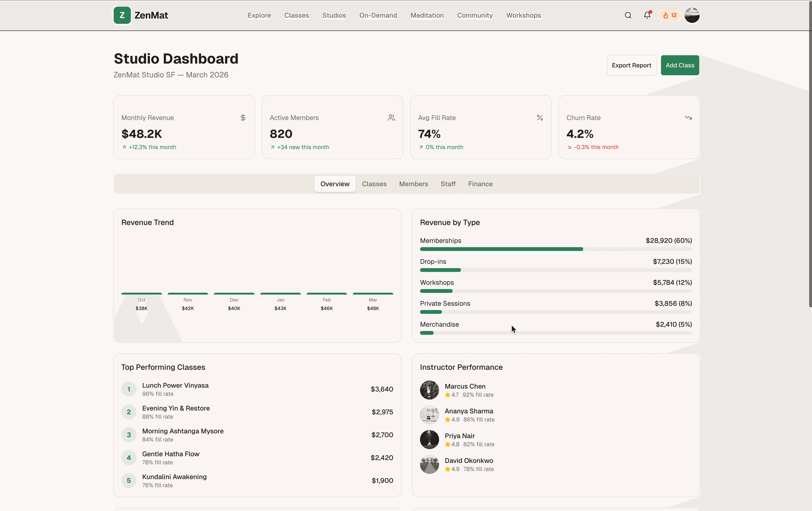Click the members icon on Active Members card

tap(391, 117)
